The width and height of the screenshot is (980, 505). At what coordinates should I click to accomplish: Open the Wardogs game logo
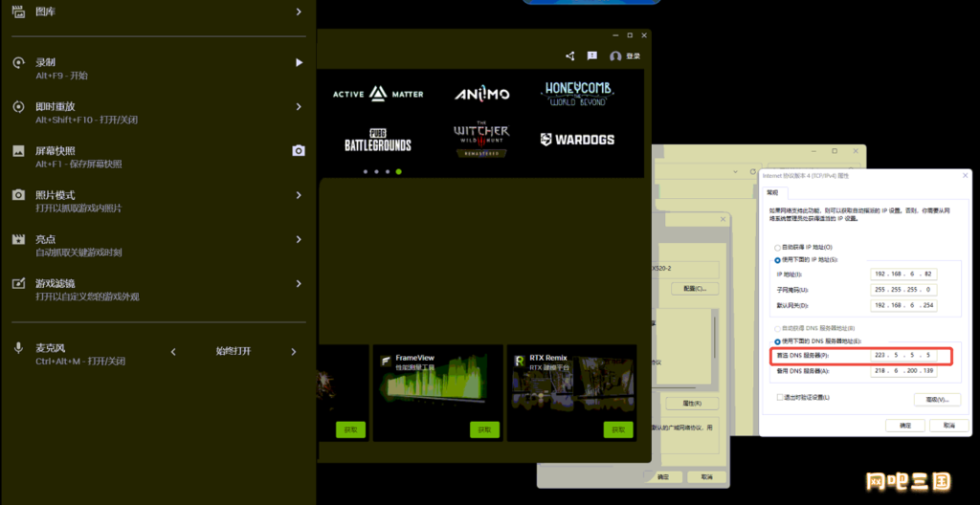coord(577,140)
